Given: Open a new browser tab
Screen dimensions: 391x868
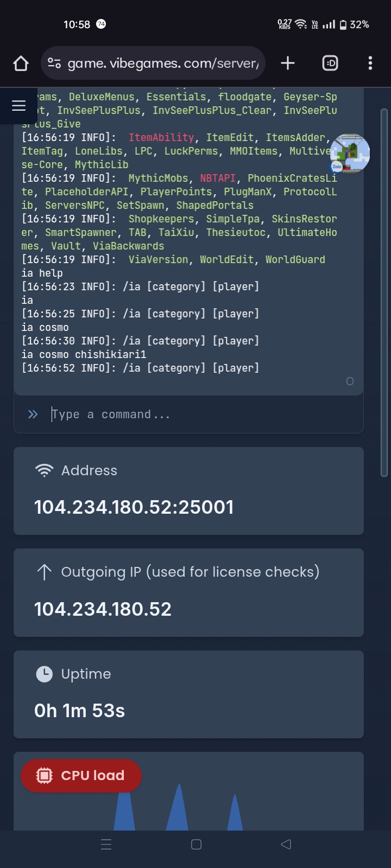Looking at the screenshot, I should 288,63.
